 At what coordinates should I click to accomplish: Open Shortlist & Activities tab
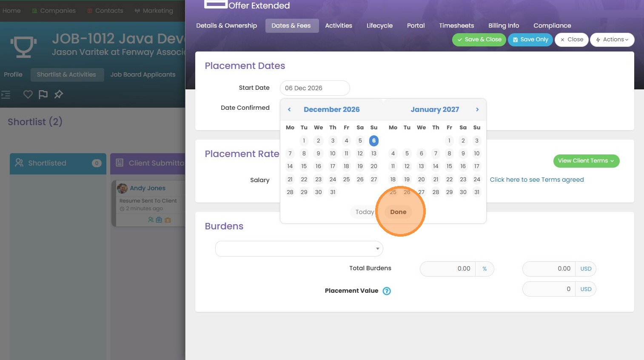coord(67,74)
